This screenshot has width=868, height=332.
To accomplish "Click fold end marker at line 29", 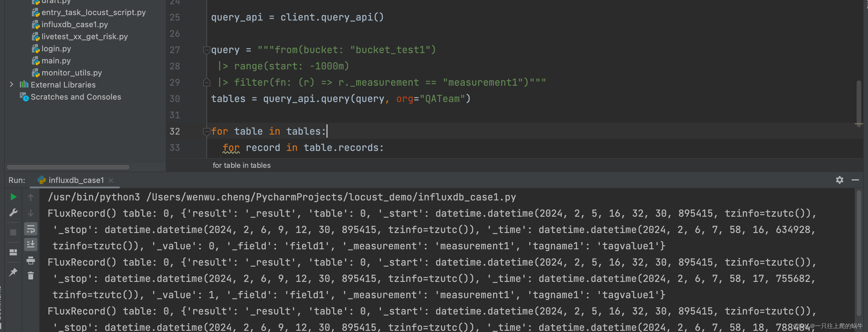I will [206, 82].
